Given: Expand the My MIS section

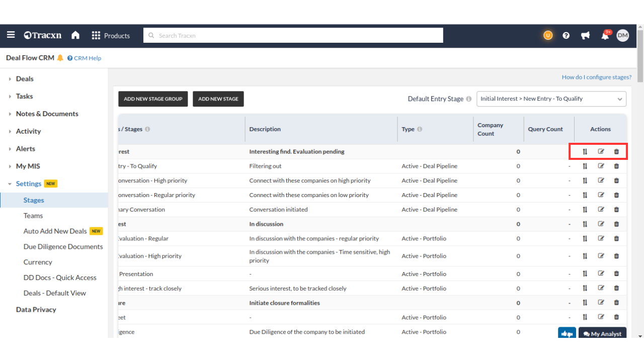Looking at the screenshot, I should (28, 166).
